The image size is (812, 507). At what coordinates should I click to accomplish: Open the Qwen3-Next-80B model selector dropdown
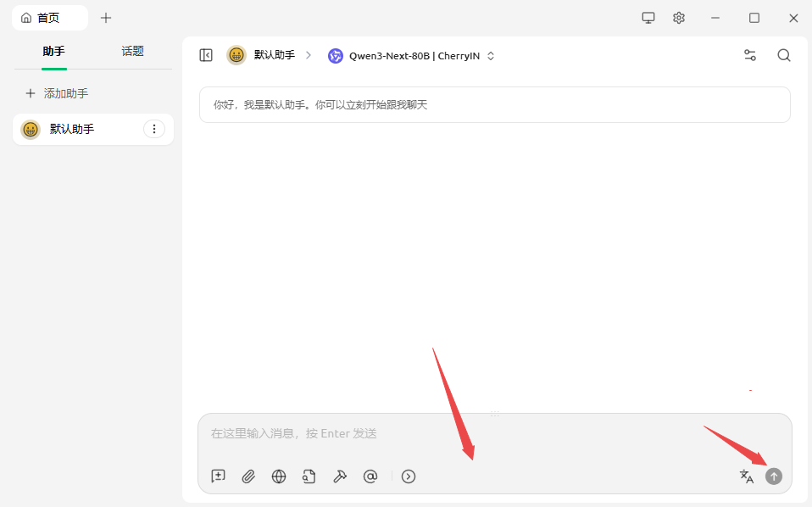(412, 56)
